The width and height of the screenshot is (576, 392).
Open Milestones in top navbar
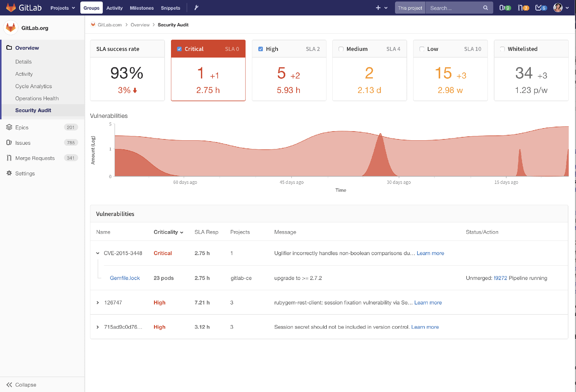click(142, 8)
